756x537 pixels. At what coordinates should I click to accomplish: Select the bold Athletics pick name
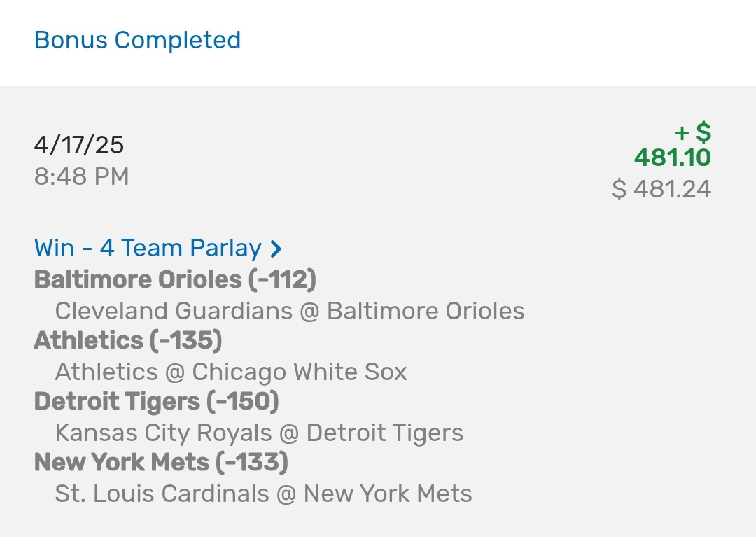tap(87, 340)
